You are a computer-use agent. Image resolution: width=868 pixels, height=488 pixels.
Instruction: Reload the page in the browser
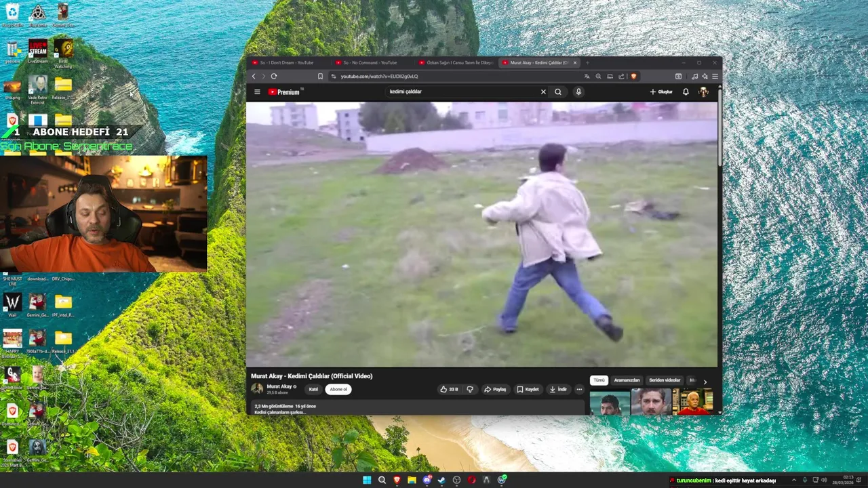[x=274, y=77]
